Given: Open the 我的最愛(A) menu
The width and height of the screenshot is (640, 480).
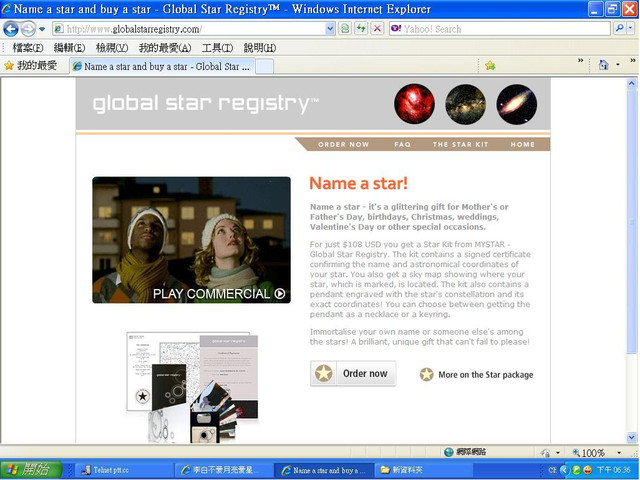Looking at the screenshot, I should (164, 48).
